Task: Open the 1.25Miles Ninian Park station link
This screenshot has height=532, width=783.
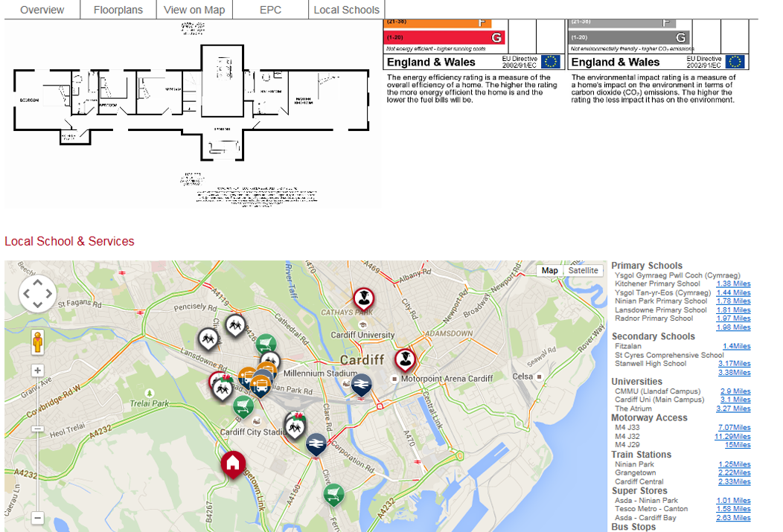Action: click(x=734, y=464)
